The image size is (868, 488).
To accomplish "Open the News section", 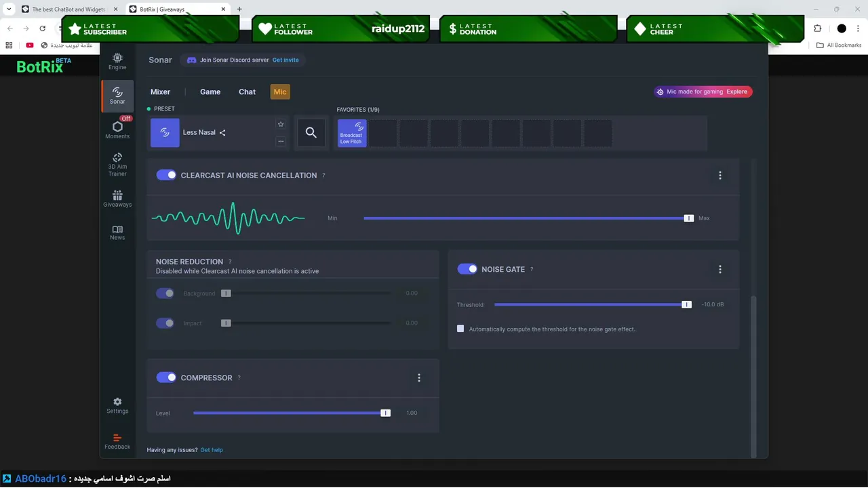I will point(117,232).
